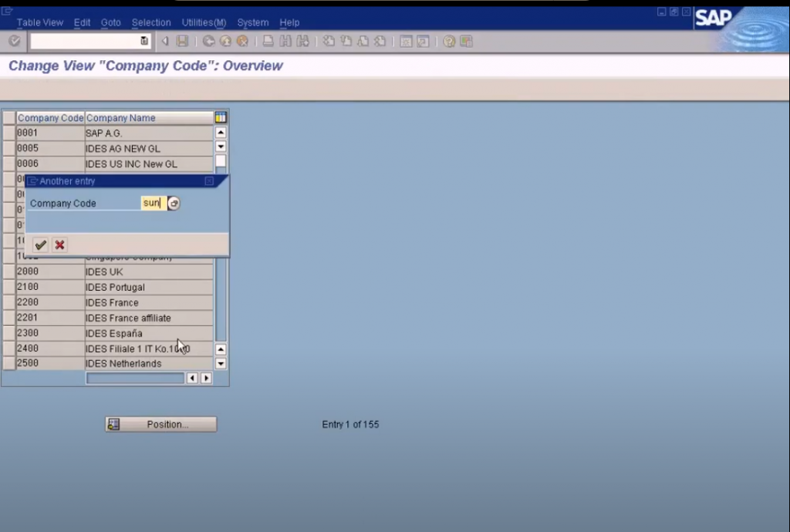Click the horizontal scrollbar track under Company Name
790x532 pixels.
(x=135, y=378)
